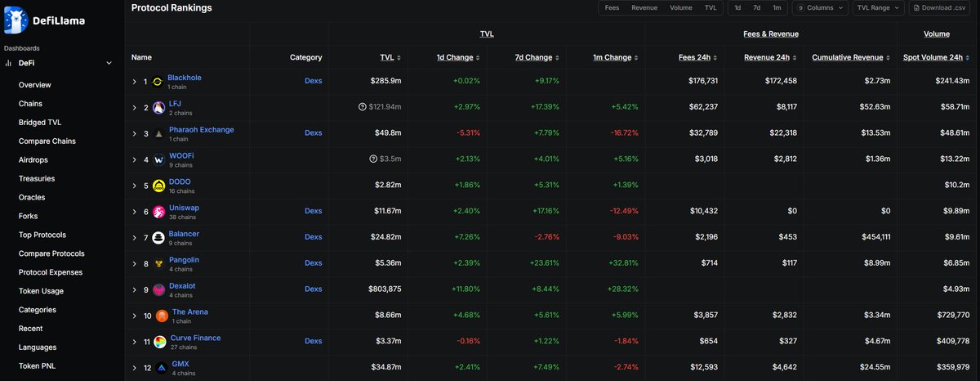Open the Blackhole protocol logo
Image resolution: width=980 pixels, height=381 pixels.
(x=158, y=82)
